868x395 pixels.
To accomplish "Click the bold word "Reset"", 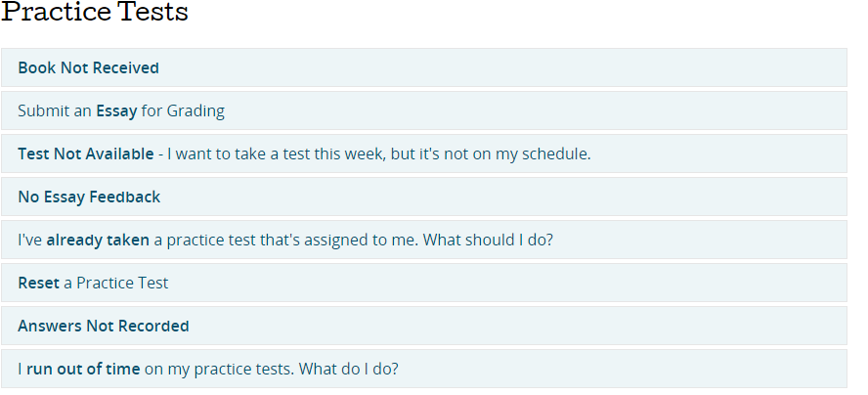I will tap(38, 284).
